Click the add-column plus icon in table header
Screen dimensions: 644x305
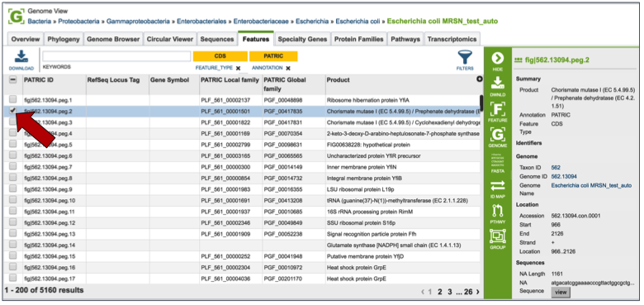point(480,79)
